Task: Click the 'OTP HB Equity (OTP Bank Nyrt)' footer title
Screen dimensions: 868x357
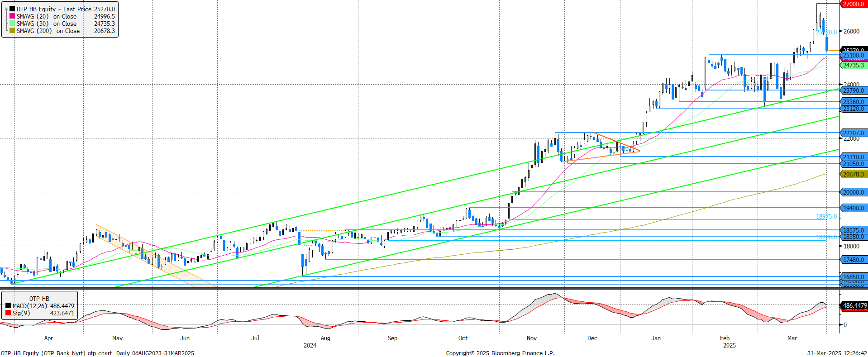Action: pyautogui.click(x=43, y=353)
